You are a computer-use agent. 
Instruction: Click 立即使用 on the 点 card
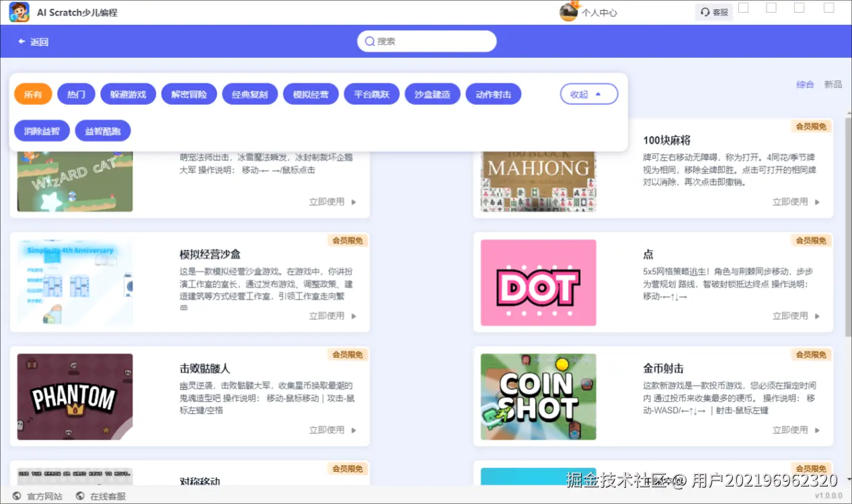pyautogui.click(x=796, y=316)
